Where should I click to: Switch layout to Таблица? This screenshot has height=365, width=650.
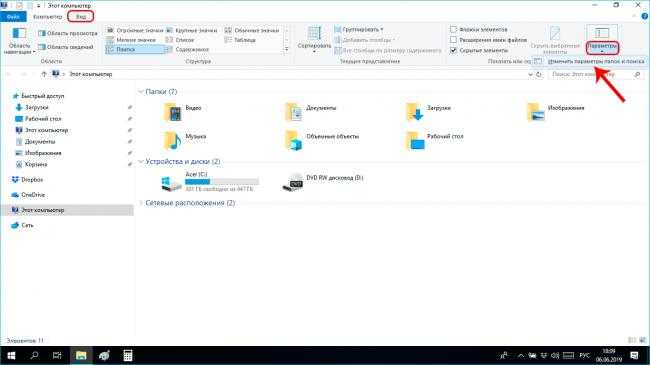point(240,40)
